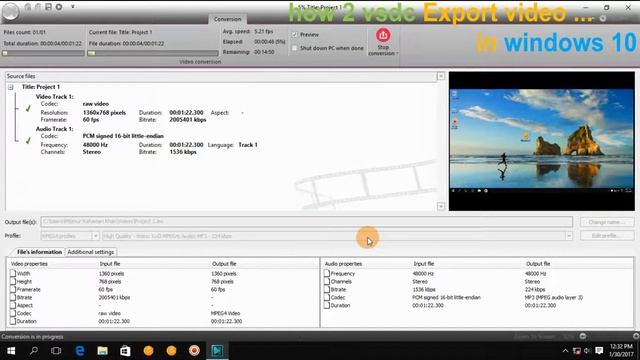Click the help icon under the close button
The height and width of the screenshot is (360, 640).
[603, 18]
